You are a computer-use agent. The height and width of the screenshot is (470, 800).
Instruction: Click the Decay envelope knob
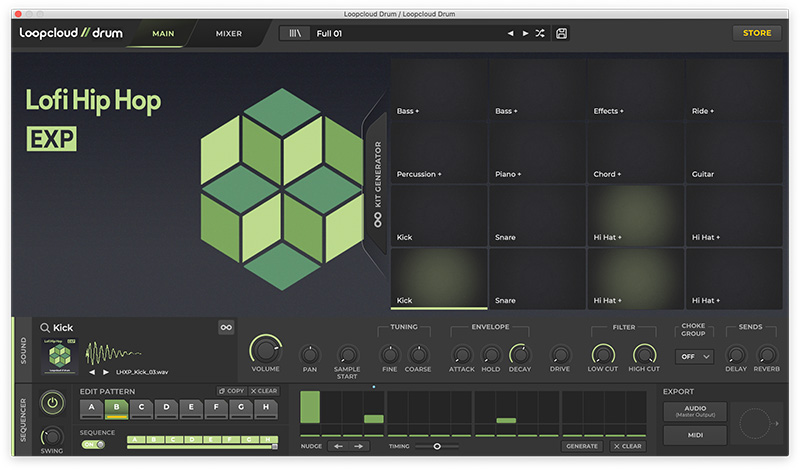coord(519,354)
